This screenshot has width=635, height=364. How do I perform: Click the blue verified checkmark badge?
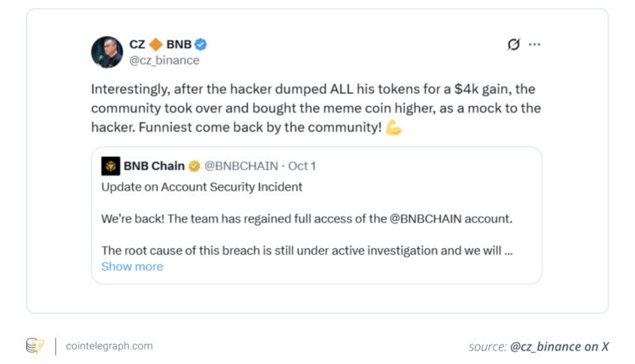click(201, 44)
